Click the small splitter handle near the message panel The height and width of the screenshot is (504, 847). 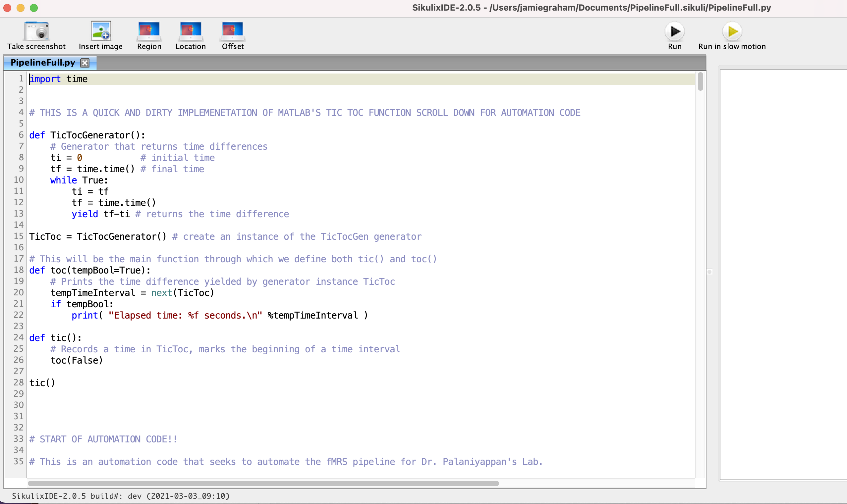(709, 272)
